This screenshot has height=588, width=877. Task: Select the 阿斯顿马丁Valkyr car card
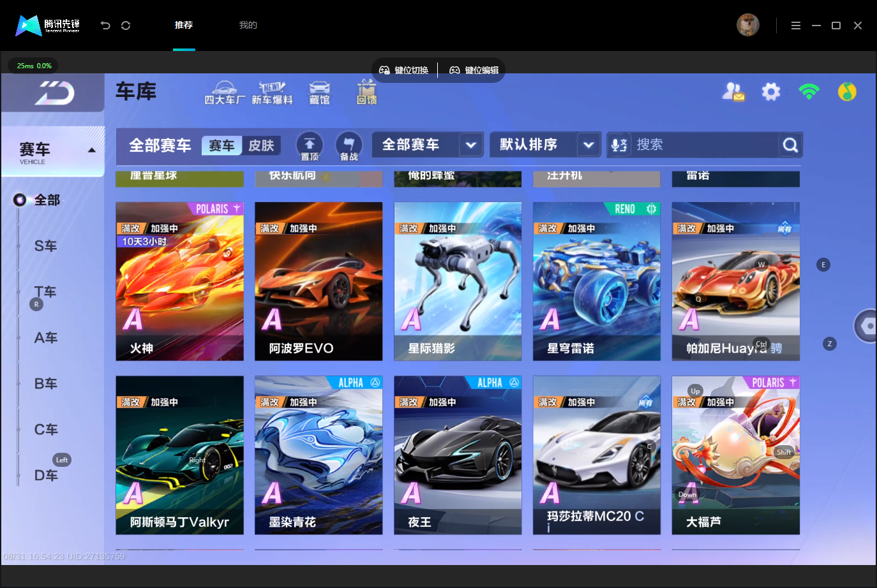179,455
